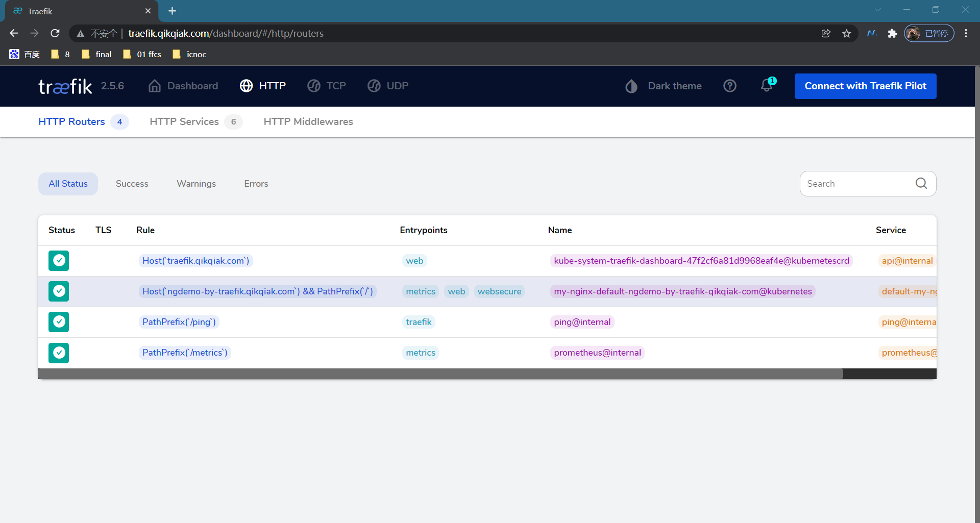Image resolution: width=980 pixels, height=523 pixels.
Task: Click kube-system-traefik-dashboard router name
Action: click(701, 261)
